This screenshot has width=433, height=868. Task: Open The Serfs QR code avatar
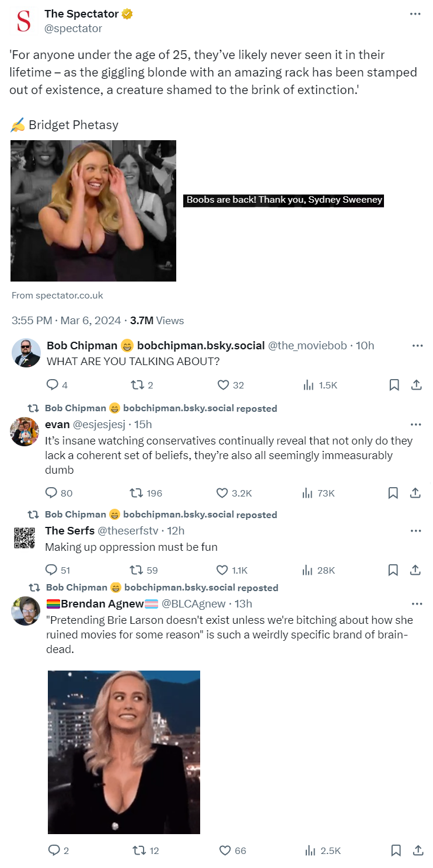click(25, 538)
